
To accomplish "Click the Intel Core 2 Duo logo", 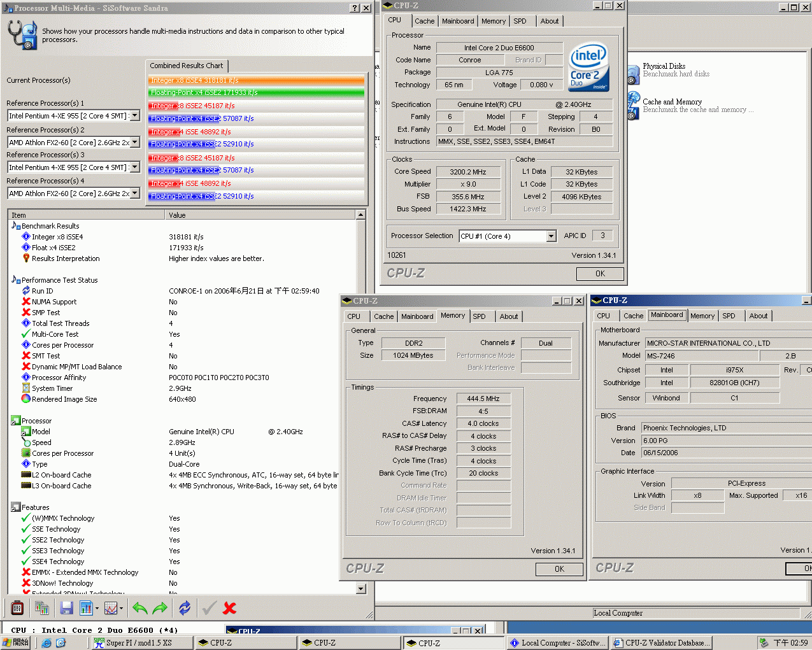I will [588, 66].
